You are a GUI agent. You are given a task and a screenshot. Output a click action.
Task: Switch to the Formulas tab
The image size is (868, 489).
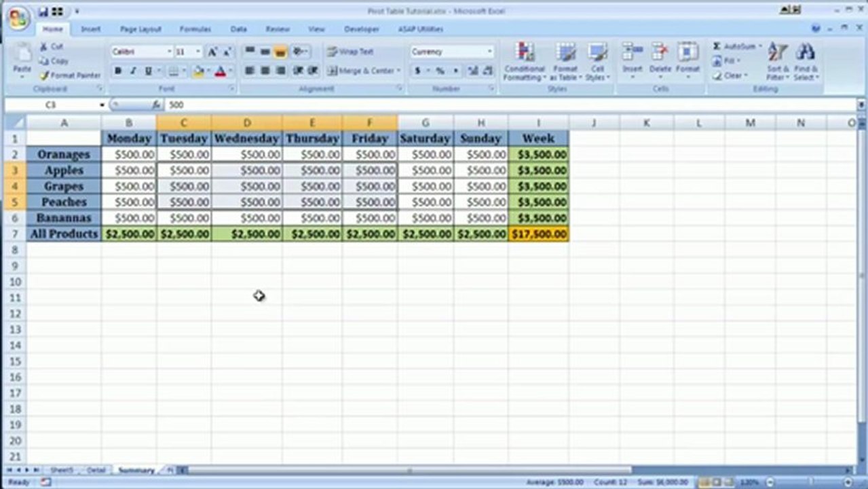[195, 29]
